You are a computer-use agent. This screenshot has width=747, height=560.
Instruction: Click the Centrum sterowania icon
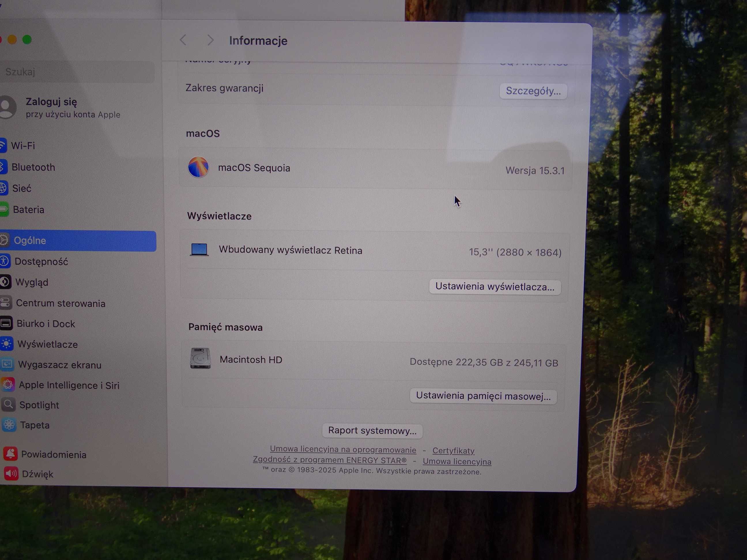(x=6, y=302)
